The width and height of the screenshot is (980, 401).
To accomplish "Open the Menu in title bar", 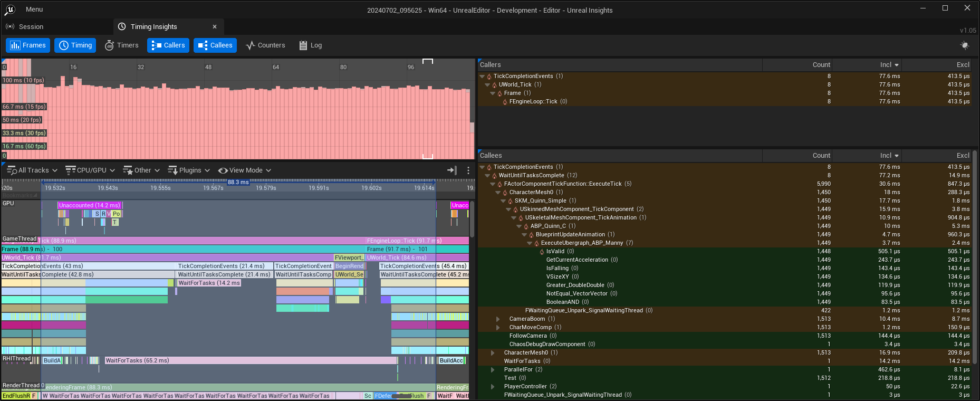I will (34, 9).
